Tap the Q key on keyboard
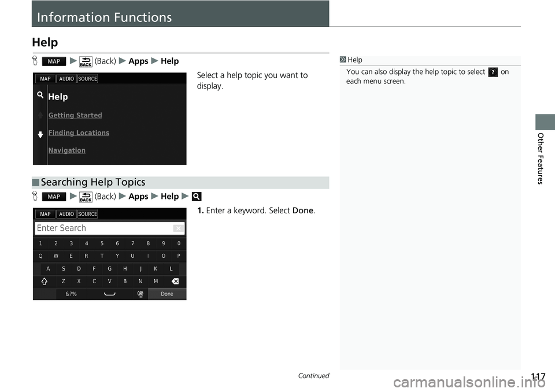 pyautogui.click(x=40, y=256)
